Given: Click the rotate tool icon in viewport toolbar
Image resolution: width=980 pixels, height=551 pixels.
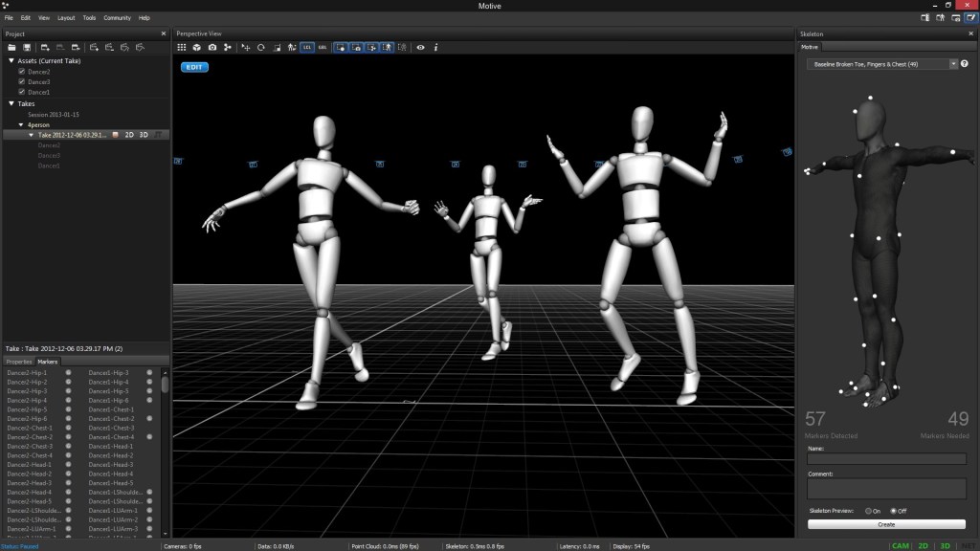Looking at the screenshot, I should (261, 47).
